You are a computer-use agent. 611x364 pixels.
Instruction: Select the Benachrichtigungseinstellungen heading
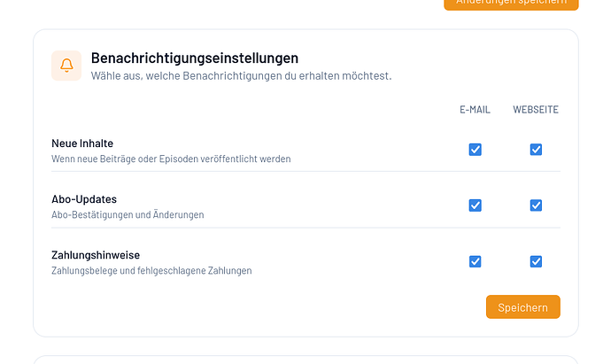[x=195, y=58]
